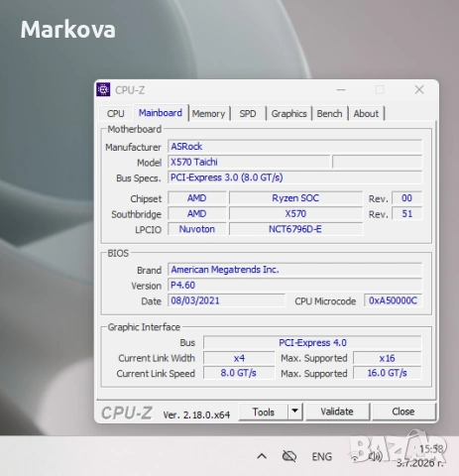The image size is (459, 476).
Task: Click the Ryzen SOC chipset value
Action: tap(295, 198)
